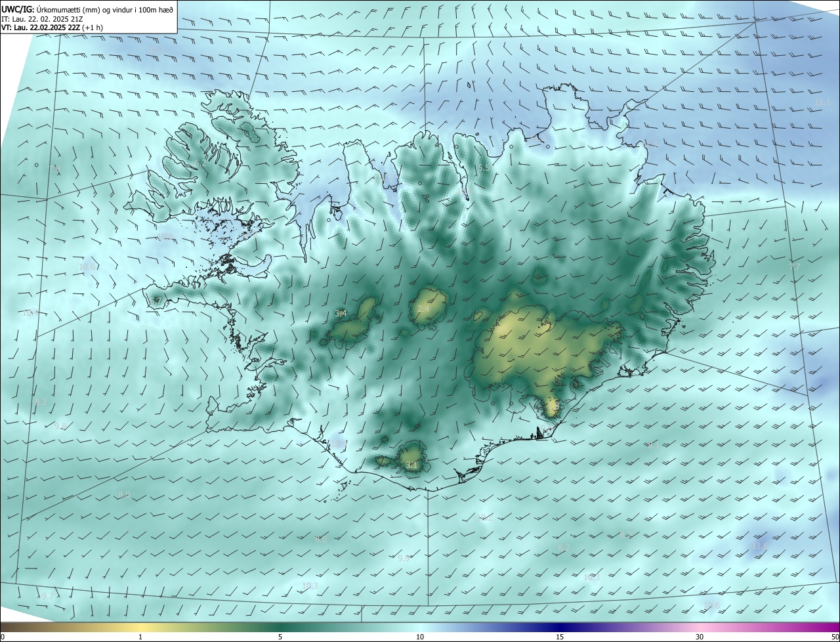Viewport: 840px width, 642px height.
Task: Click the 5.5 value on the northern peninsula
Action: click(x=484, y=168)
